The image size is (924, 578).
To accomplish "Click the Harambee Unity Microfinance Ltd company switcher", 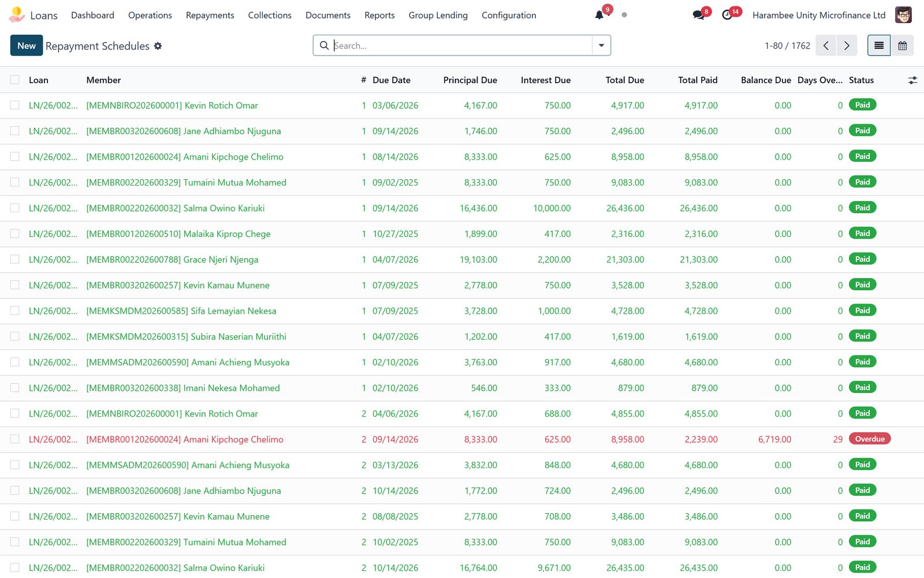I will [819, 15].
